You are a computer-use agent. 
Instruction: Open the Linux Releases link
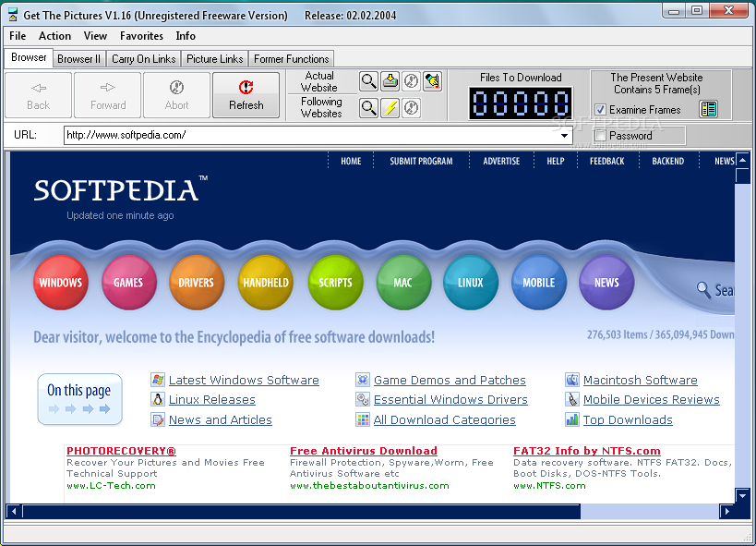pyautogui.click(x=212, y=399)
